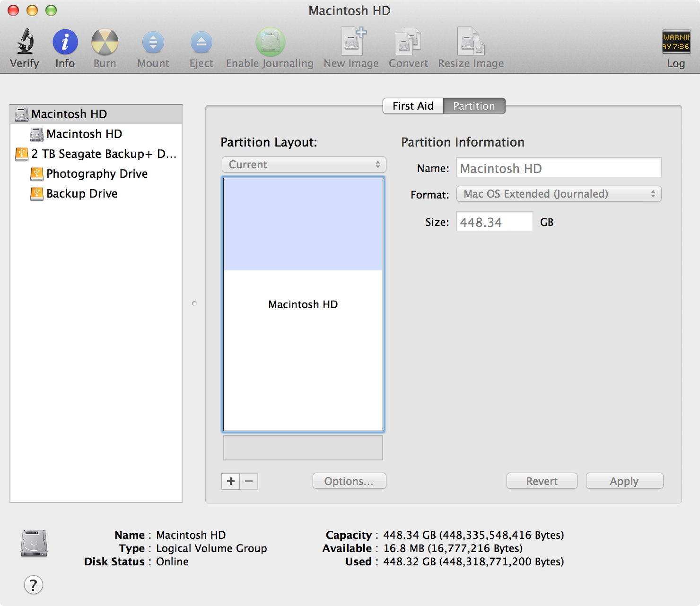Viewport: 700px width, 606px height.
Task: Open the Partition Layout Current dropdown
Action: point(304,164)
